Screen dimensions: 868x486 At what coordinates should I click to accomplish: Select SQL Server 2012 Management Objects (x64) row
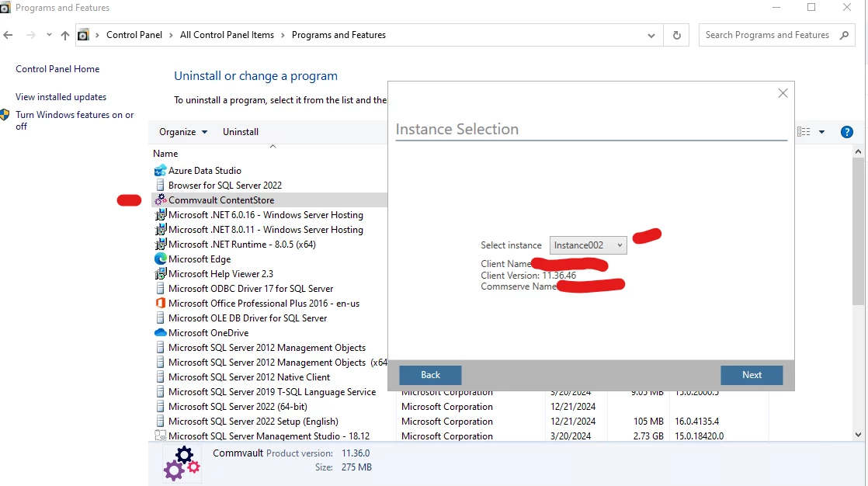(269, 362)
